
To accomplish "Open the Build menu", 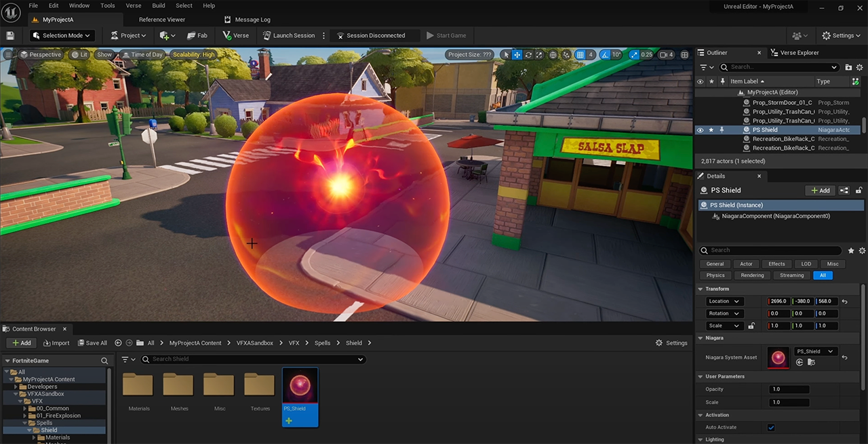I will (x=159, y=5).
